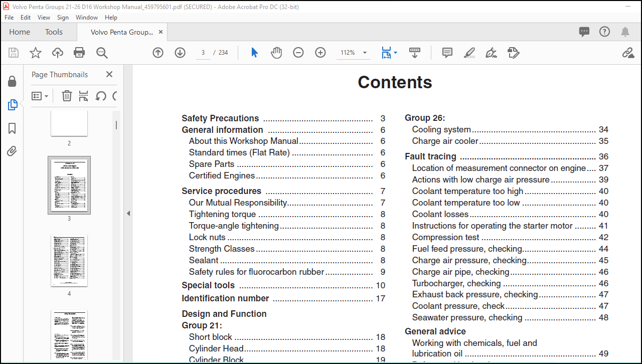Image resolution: width=642 pixels, height=364 pixels.
Task: Open thumbnail options dropdown menu
Action: tap(40, 96)
